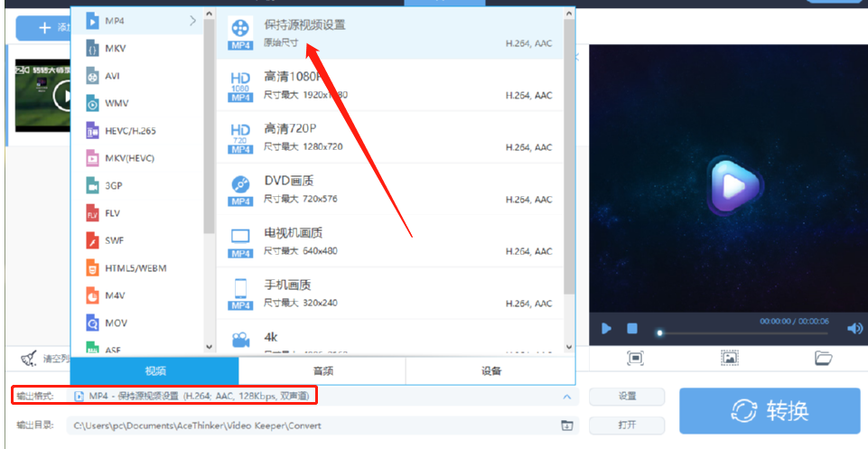
Task: Collapse format dropdown with up chevron
Action: (x=567, y=397)
